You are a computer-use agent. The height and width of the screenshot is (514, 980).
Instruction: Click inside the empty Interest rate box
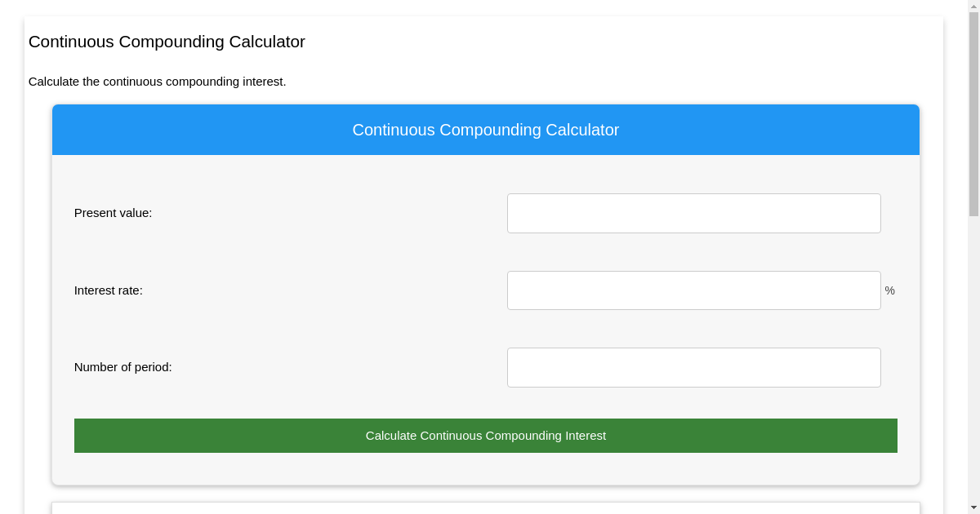point(693,290)
